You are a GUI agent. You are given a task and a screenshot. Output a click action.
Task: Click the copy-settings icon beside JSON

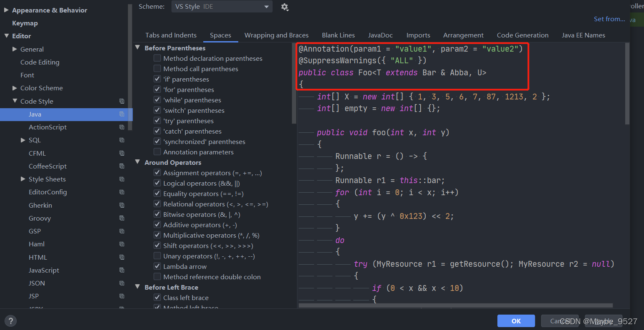pyautogui.click(x=122, y=283)
